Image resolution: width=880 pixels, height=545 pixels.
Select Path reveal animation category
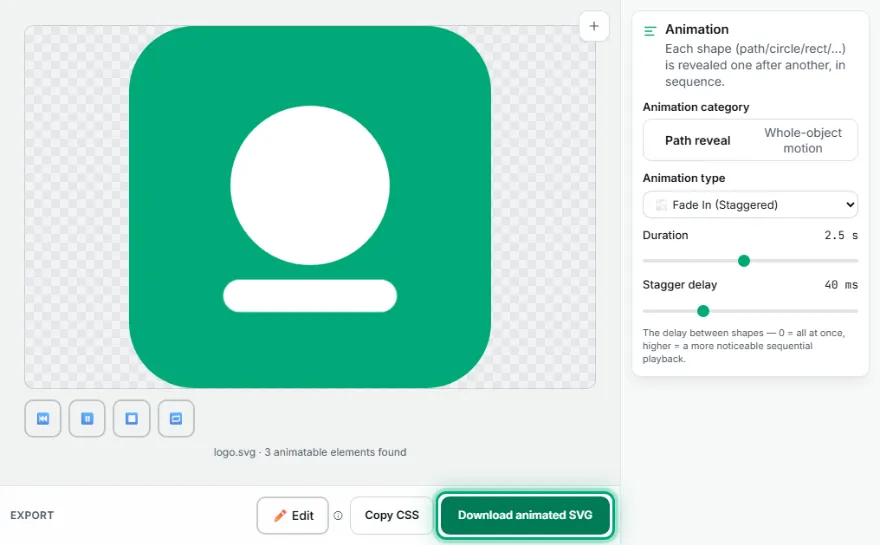pyautogui.click(x=698, y=140)
